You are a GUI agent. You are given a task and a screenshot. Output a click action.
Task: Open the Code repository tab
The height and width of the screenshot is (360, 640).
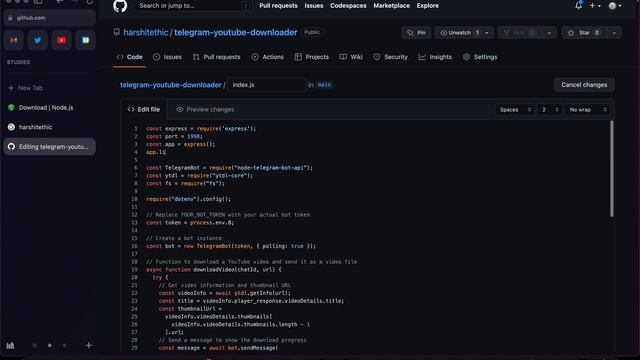point(129,57)
